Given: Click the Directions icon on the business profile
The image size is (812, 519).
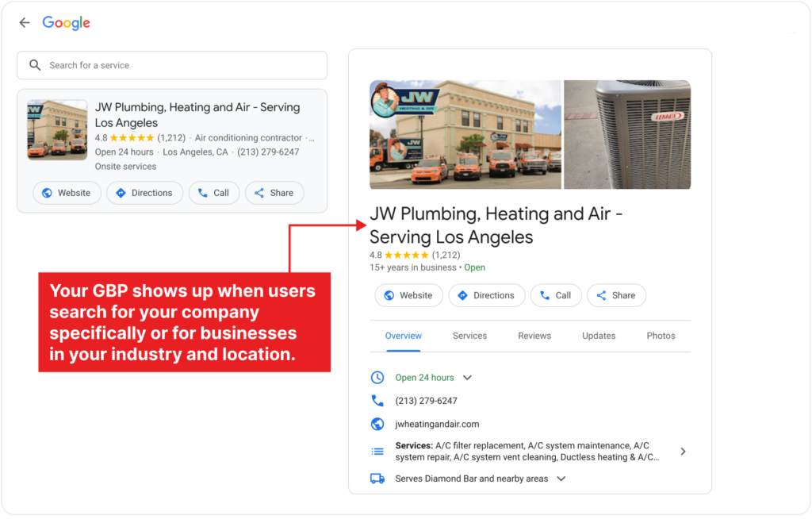Looking at the screenshot, I should tap(464, 294).
